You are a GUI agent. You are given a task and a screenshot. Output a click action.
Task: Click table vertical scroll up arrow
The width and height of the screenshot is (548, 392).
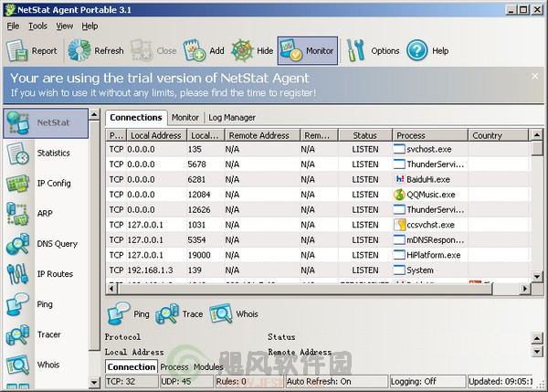537,134
